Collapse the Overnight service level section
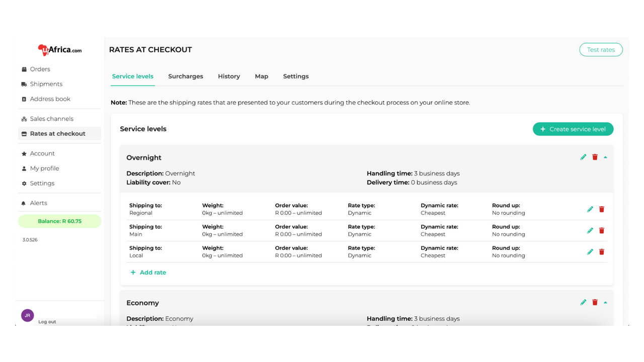Screen dimensions: 644x362 605,157
